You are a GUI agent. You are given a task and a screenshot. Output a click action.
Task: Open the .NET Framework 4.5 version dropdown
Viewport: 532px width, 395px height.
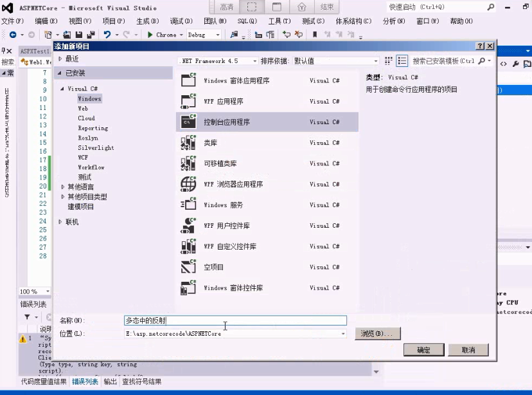tap(254, 61)
